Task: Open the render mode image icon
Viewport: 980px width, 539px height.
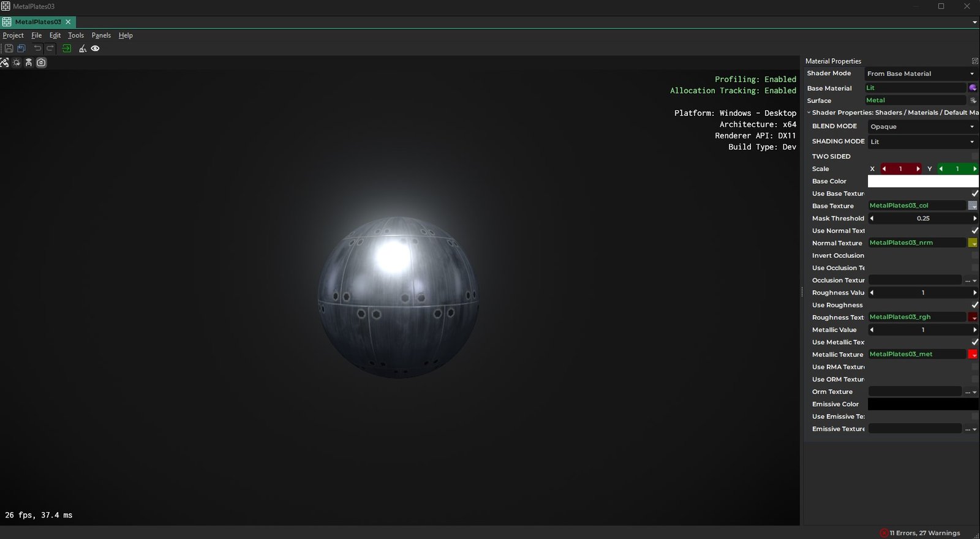Action: 4,62
